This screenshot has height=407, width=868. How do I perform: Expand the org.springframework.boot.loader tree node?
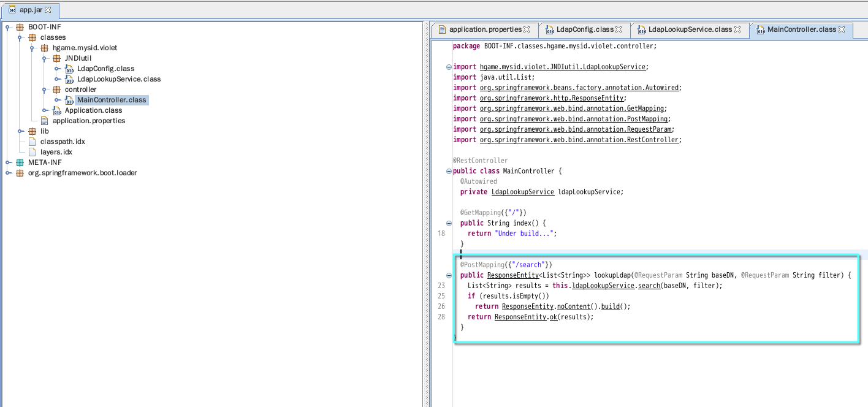pyautogui.click(x=9, y=173)
